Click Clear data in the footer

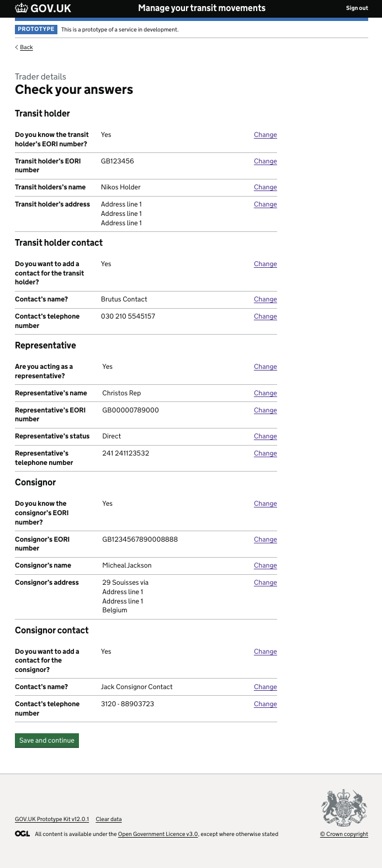pos(109,819)
